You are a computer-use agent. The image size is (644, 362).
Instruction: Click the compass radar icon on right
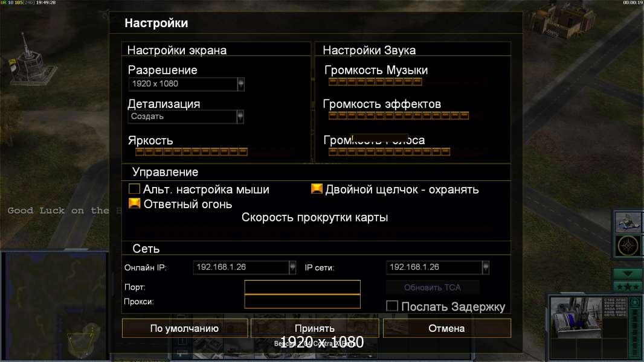coord(628,246)
